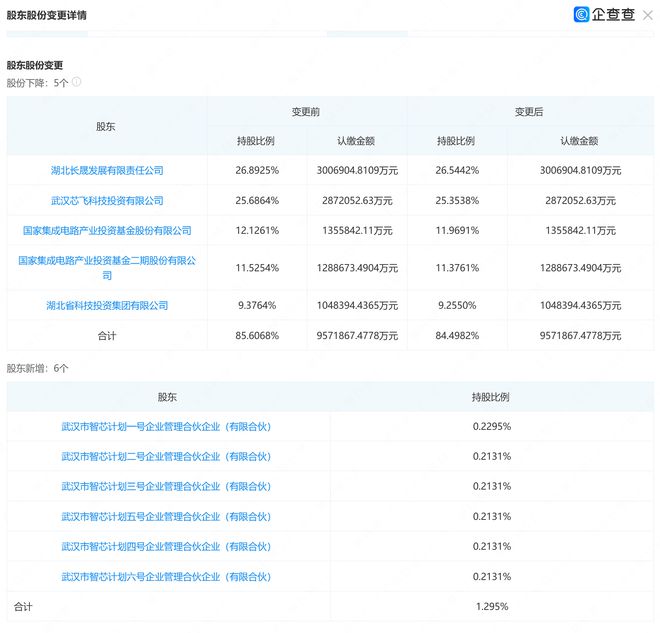Open 武汉市智芯计划六号企业管理合伙企业 link
Image resolution: width=660 pixels, height=633 pixels.
coord(166,577)
